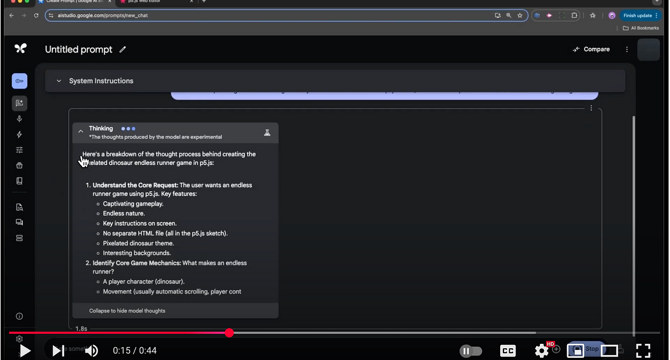Image resolution: width=670 pixels, height=360 pixels.
Task: Select the Google AI Studio browser tab
Action: (x=74, y=1)
